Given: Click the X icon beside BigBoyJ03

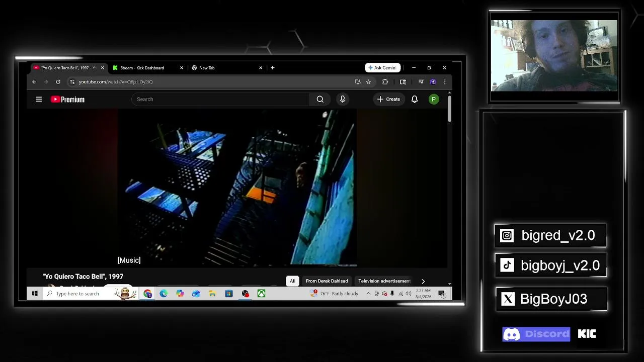Looking at the screenshot, I should [508, 299].
